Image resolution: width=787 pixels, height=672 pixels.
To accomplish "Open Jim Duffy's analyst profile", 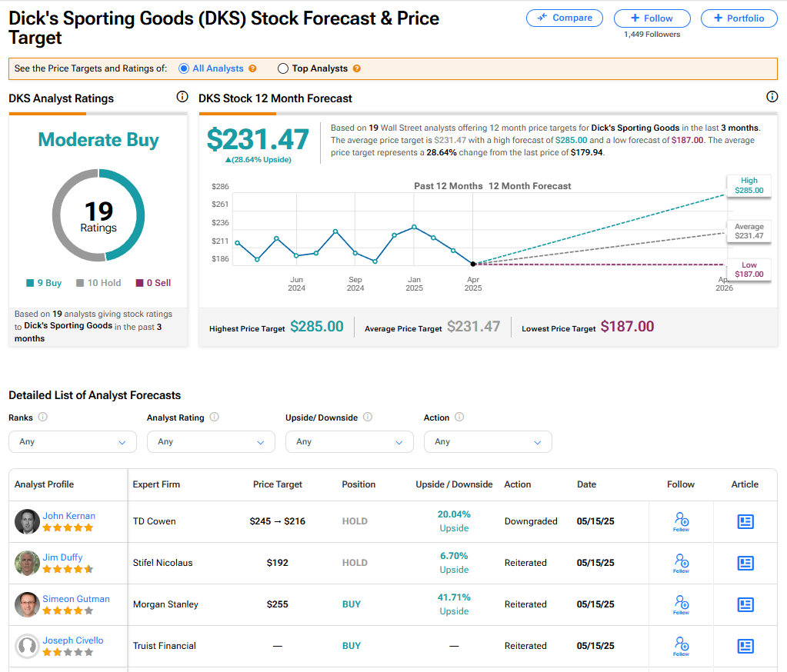I will (x=62, y=557).
